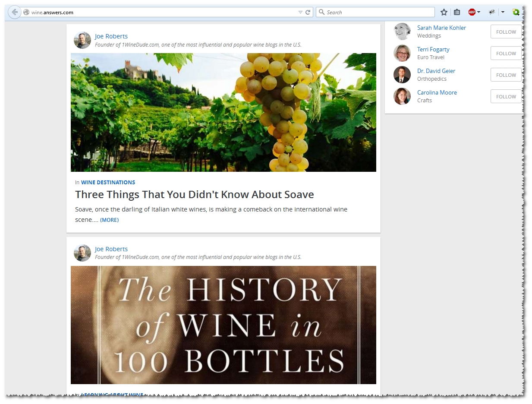The image size is (532, 404).
Task: Go back with the browser back arrow
Action: coord(14,12)
